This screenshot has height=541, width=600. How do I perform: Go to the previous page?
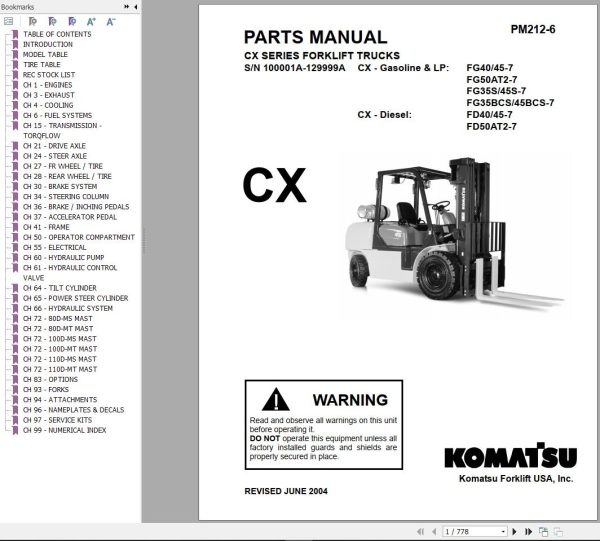(434, 531)
